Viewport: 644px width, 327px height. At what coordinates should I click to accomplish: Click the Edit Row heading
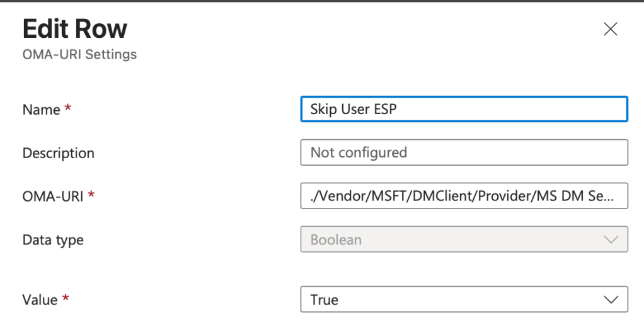coord(75,29)
